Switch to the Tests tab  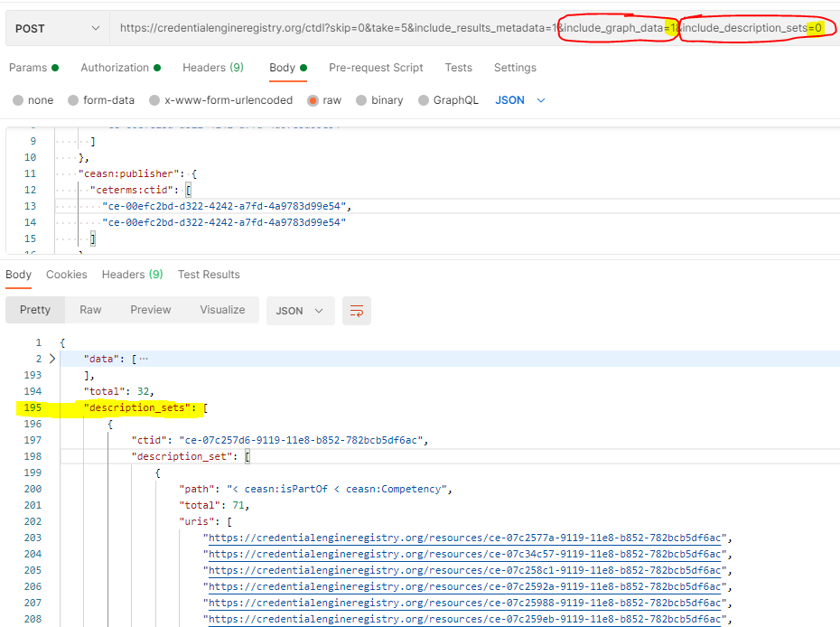click(458, 67)
